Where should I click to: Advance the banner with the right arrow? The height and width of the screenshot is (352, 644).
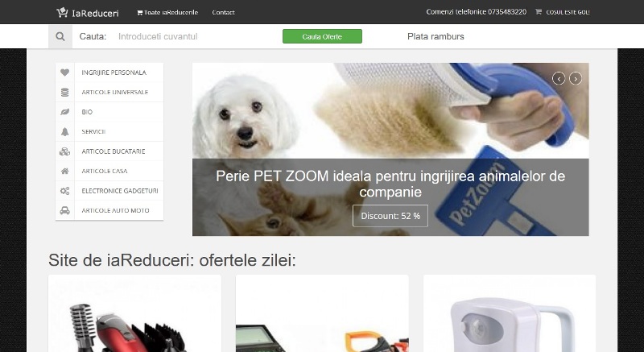(x=576, y=78)
